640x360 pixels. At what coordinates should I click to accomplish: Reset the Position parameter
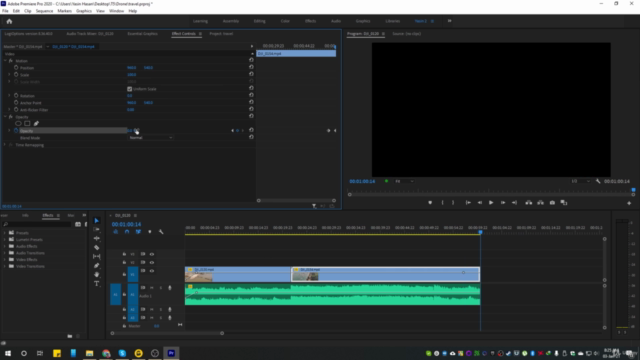(251, 67)
